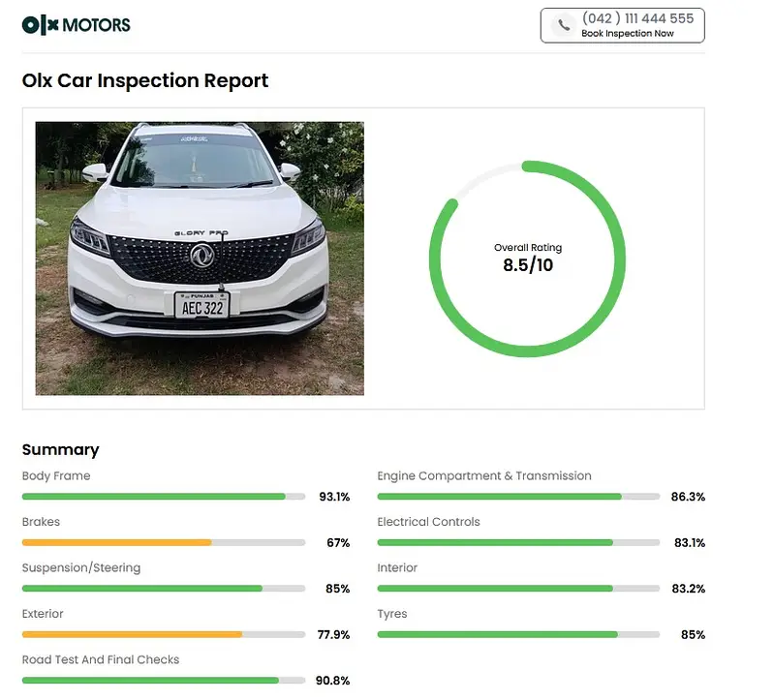Screen dimensions: 774x700
Task: Click the orange Exterior progress bar
Action: (x=163, y=634)
